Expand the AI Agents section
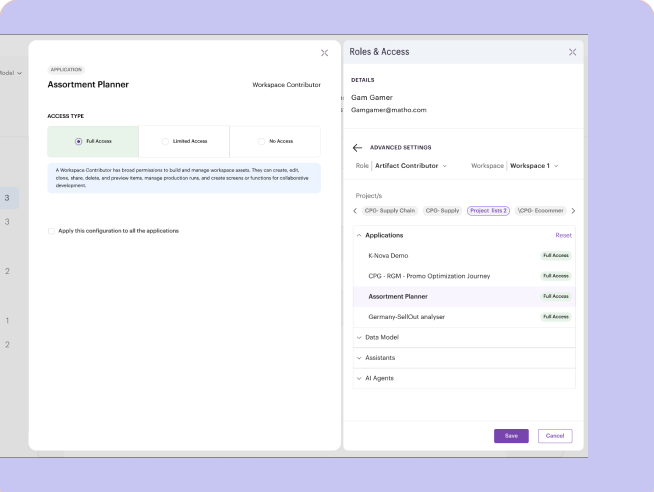654x492 pixels. 464,378
